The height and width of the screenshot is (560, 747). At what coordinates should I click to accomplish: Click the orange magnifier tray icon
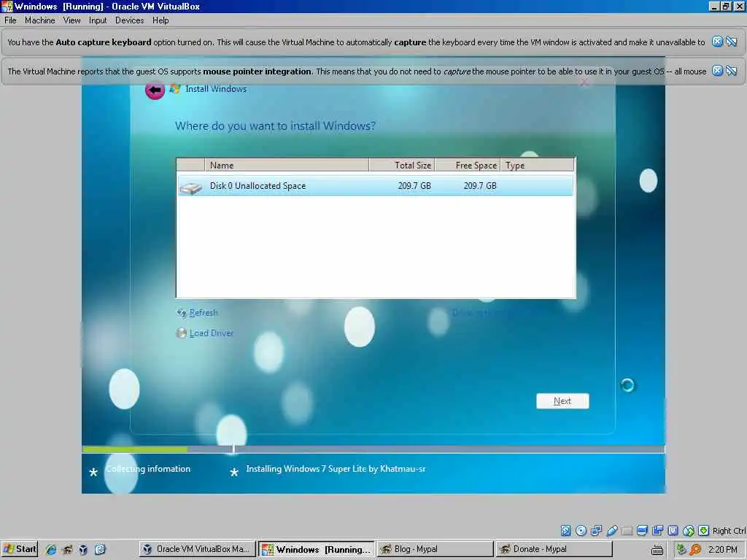[695, 550]
